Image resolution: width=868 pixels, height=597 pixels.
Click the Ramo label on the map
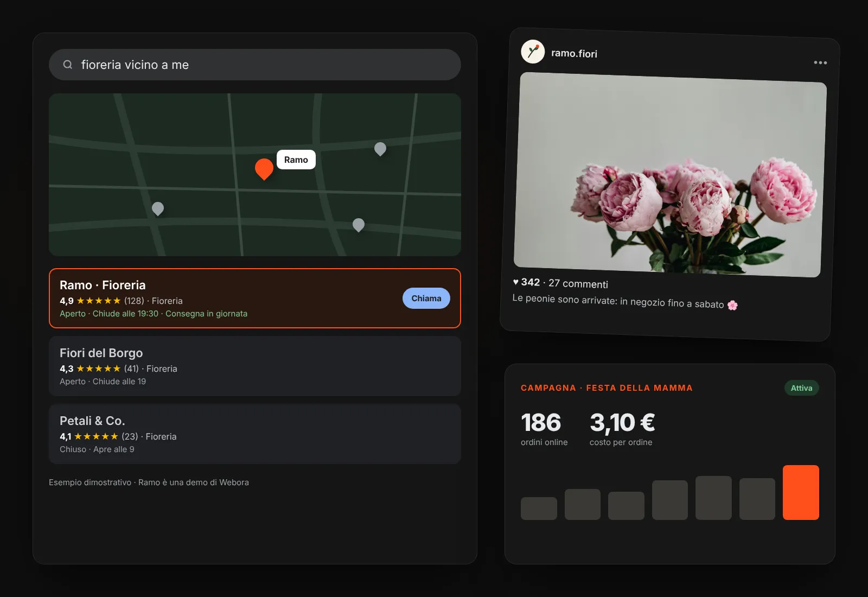(x=296, y=160)
